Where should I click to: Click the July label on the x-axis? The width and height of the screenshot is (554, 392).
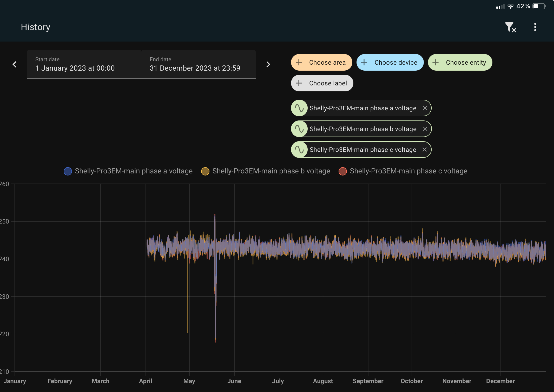(x=278, y=381)
